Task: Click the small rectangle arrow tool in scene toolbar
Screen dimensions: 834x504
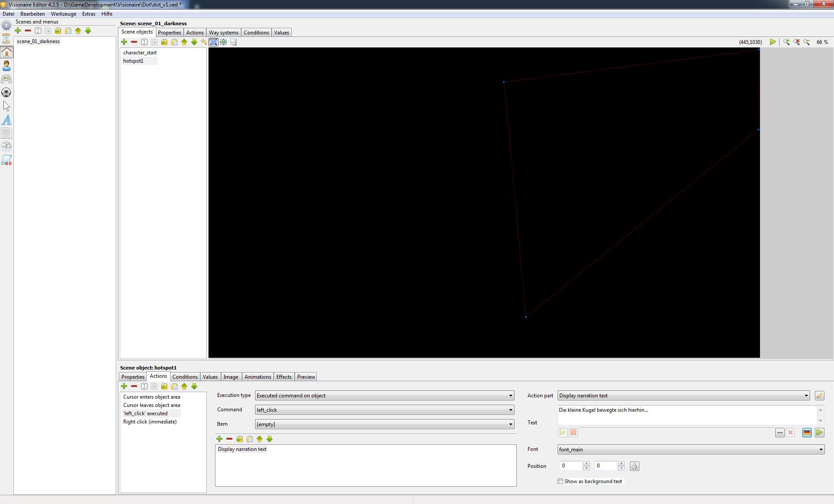Action: (x=233, y=42)
